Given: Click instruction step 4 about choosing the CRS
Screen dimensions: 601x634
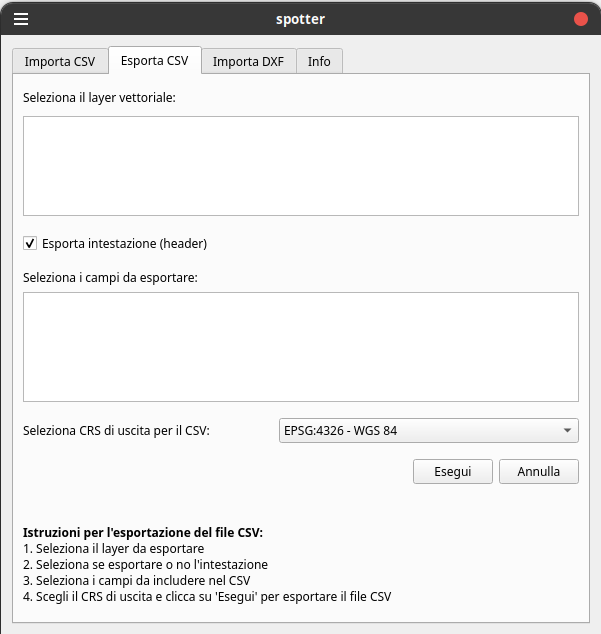Looking at the screenshot, I should (206, 597).
